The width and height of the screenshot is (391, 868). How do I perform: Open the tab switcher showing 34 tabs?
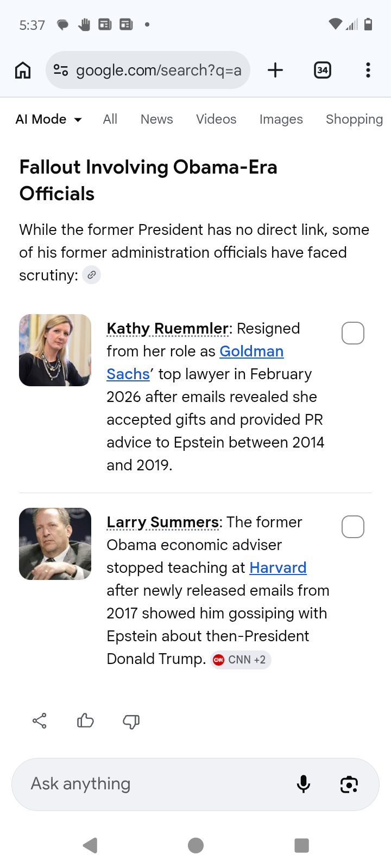[323, 70]
